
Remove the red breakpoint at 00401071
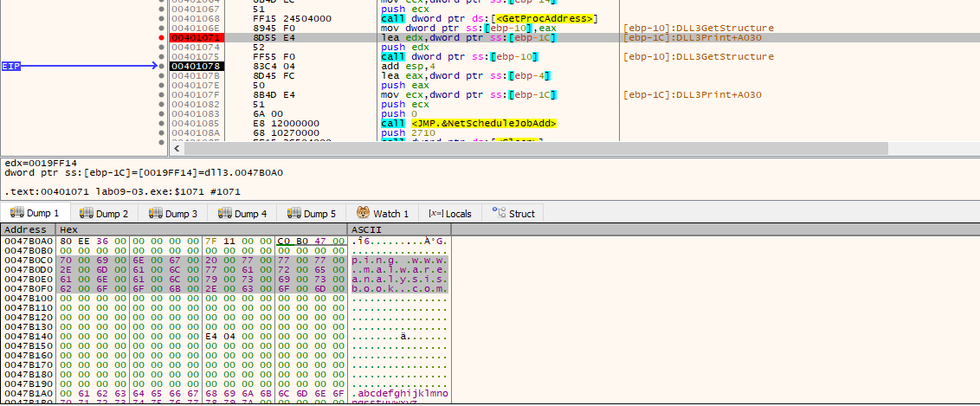[x=163, y=38]
